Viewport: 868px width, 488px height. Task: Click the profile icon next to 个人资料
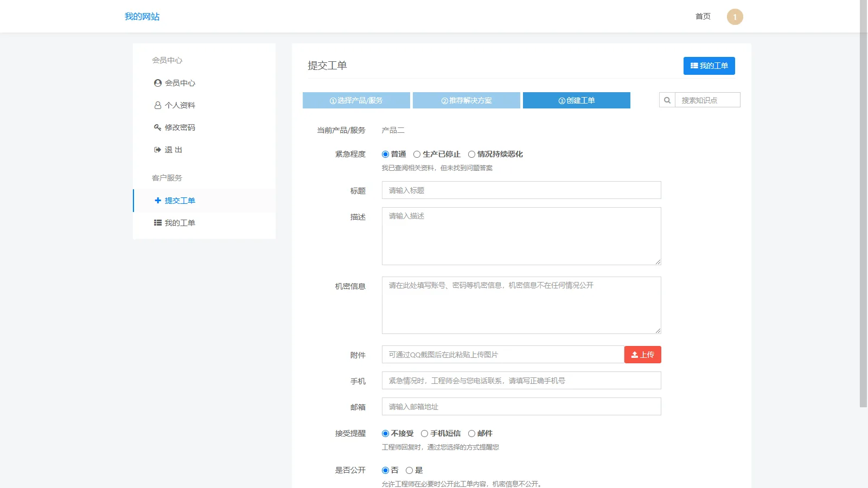click(x=157, y=105)
